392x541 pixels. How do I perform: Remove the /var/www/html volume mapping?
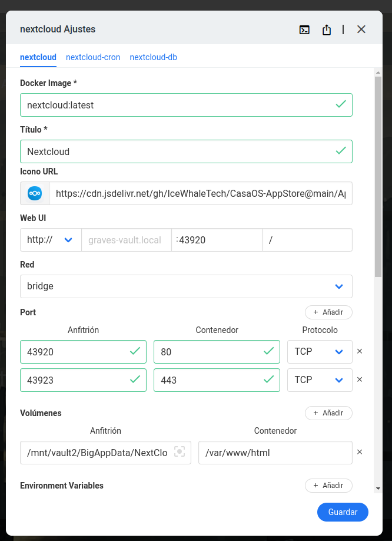[x=360, y=451]
